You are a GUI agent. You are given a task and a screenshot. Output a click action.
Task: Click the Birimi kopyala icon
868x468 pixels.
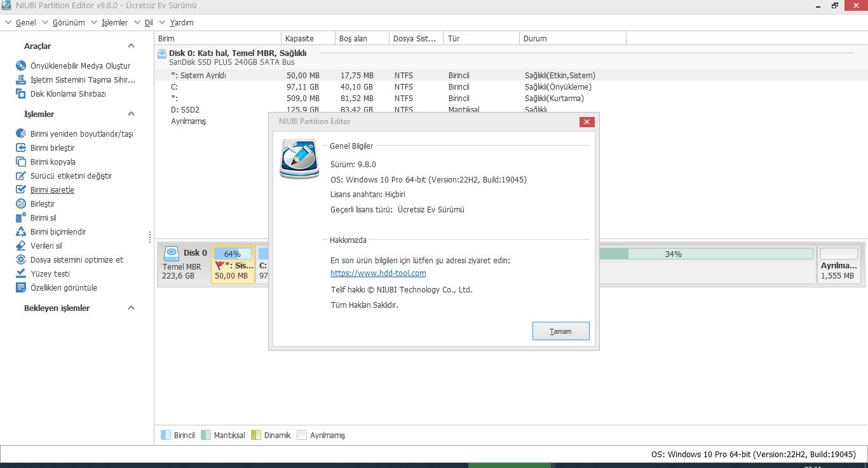[20, 162]
